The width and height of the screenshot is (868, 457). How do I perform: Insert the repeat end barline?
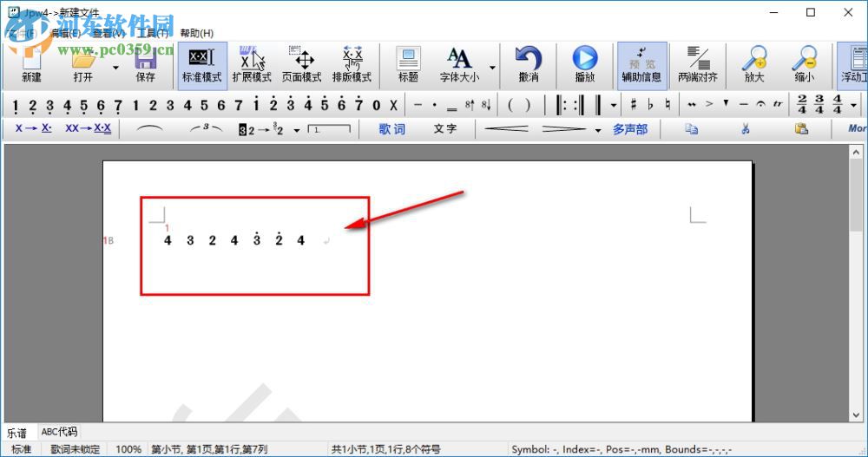pyautogui.click(x=578, y=104)
